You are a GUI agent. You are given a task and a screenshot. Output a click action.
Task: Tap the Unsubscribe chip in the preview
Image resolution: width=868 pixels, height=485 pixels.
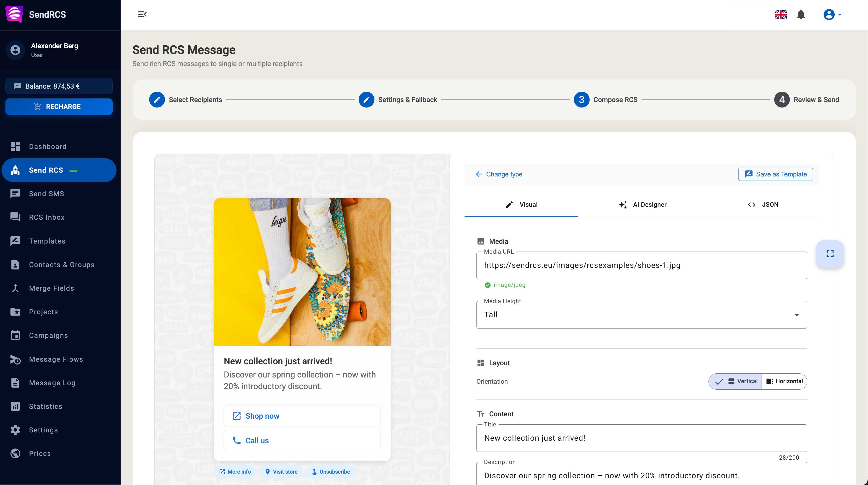pos(331,472)
